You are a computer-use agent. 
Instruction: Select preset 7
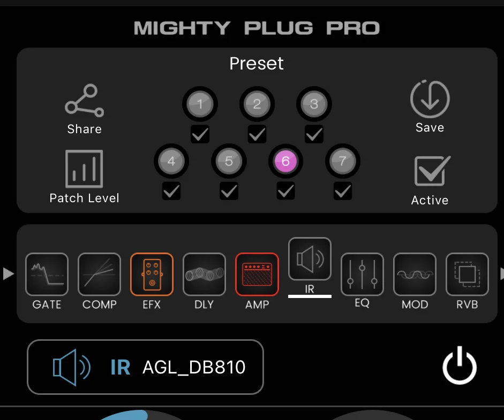point(343,161)
